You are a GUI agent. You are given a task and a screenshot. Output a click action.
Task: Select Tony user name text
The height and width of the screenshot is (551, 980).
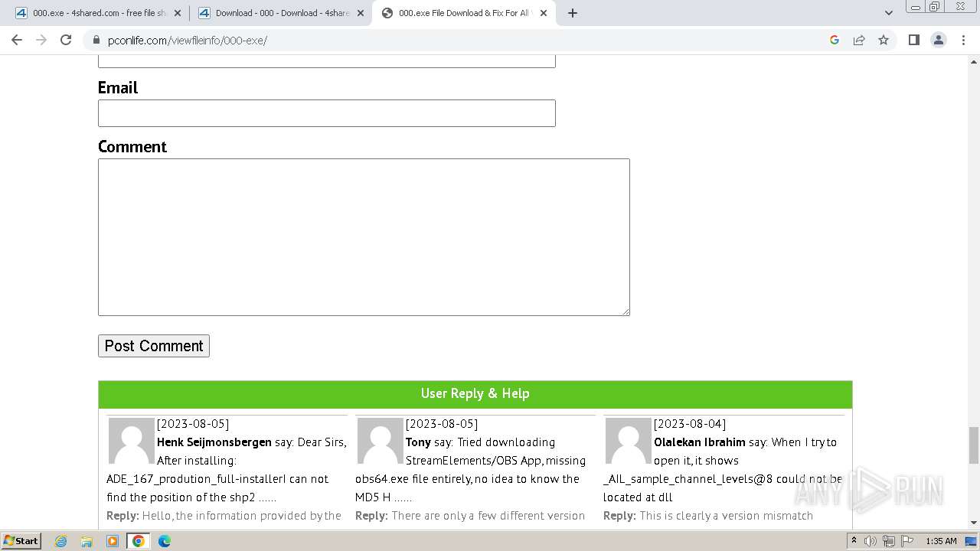418,442
